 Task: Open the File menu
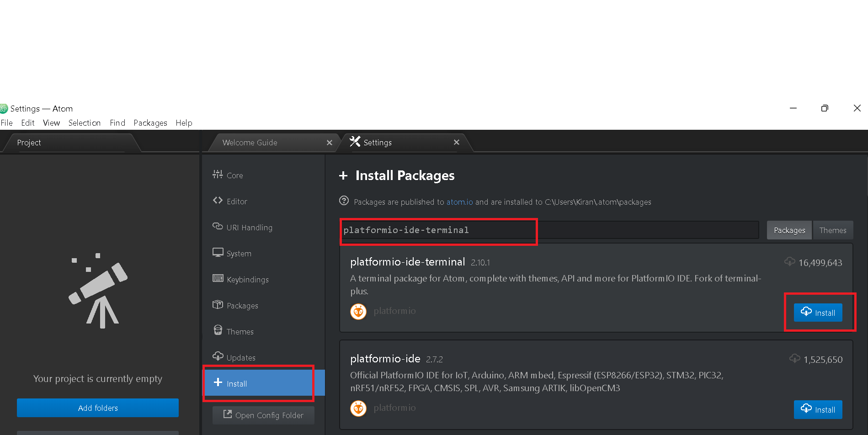point(7,123)
